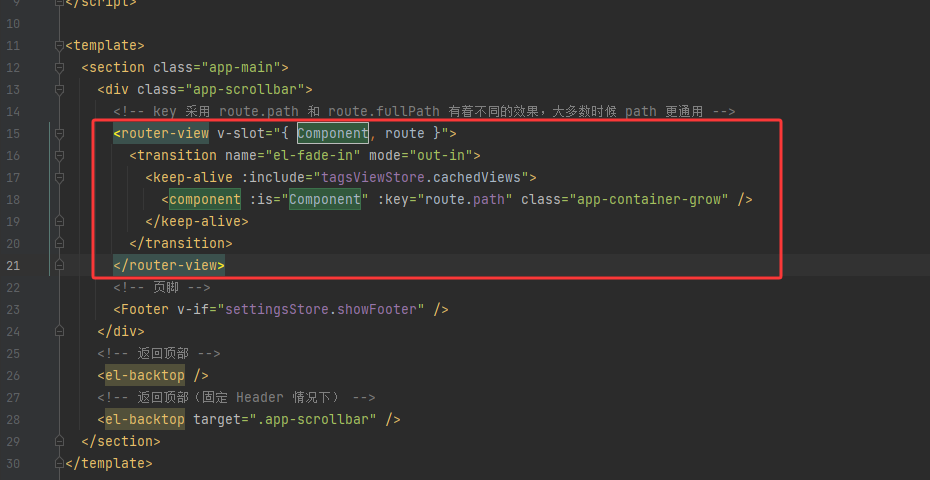Click the closing section fold marker on line 29
The height and width of the screenshot is (480, 930).
click(59, 441)
